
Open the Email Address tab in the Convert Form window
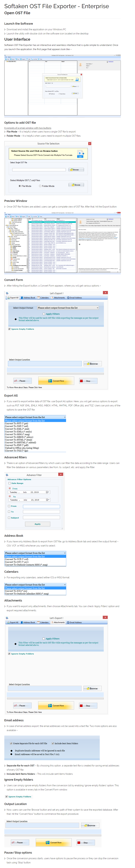point(75,298)
